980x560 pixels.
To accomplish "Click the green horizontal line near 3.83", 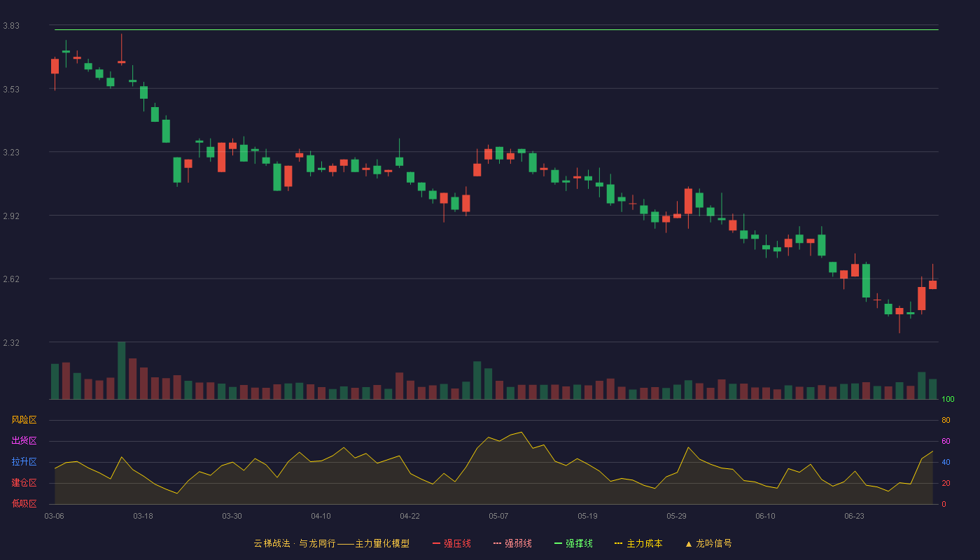I will point(496,29).
